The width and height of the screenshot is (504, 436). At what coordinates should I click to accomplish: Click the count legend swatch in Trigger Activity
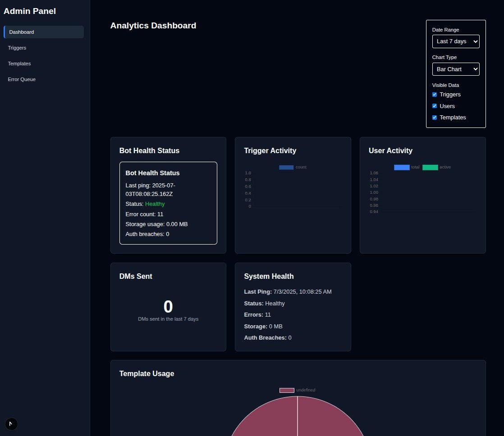[286, 167]
